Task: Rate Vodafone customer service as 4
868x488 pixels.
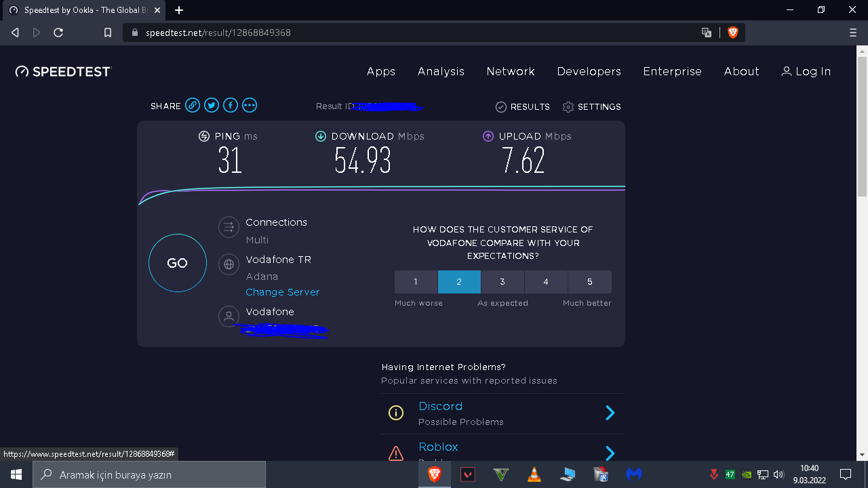Action: coord(546,282)
